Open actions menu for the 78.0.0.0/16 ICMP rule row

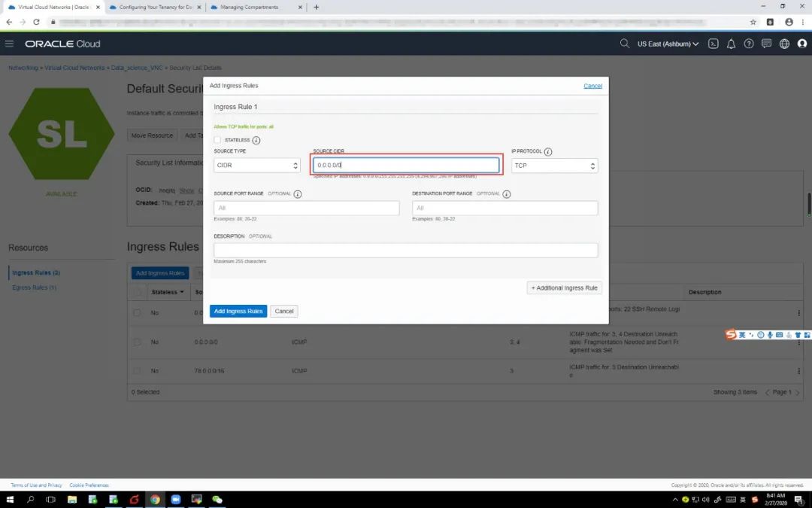pyautogui.click(x=798, y=370)
